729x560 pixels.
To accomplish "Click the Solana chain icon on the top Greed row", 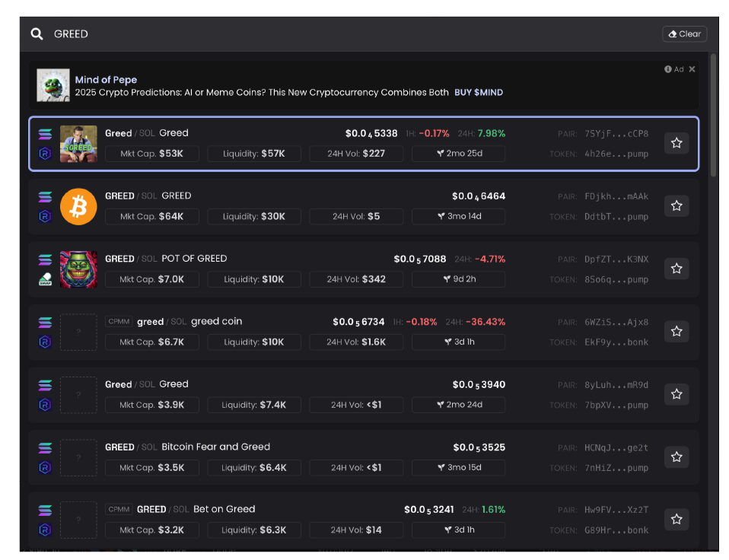I will click(45, 133).
